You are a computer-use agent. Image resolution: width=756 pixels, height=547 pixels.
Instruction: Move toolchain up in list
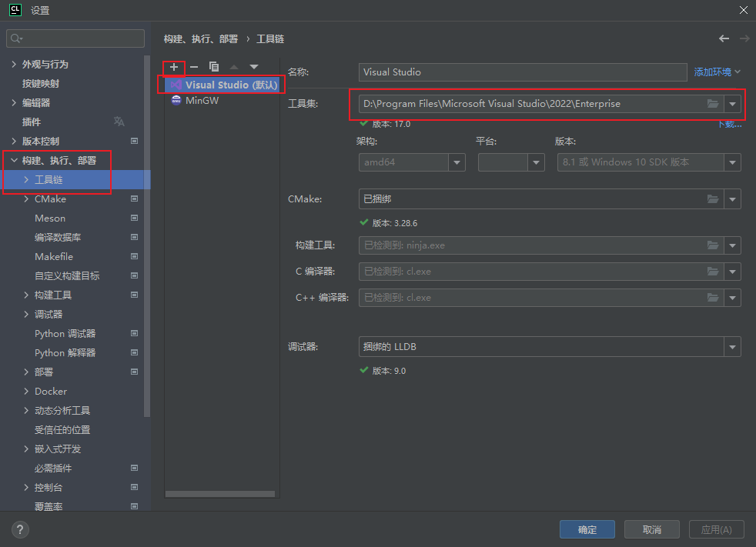click(x=234, y=67)
